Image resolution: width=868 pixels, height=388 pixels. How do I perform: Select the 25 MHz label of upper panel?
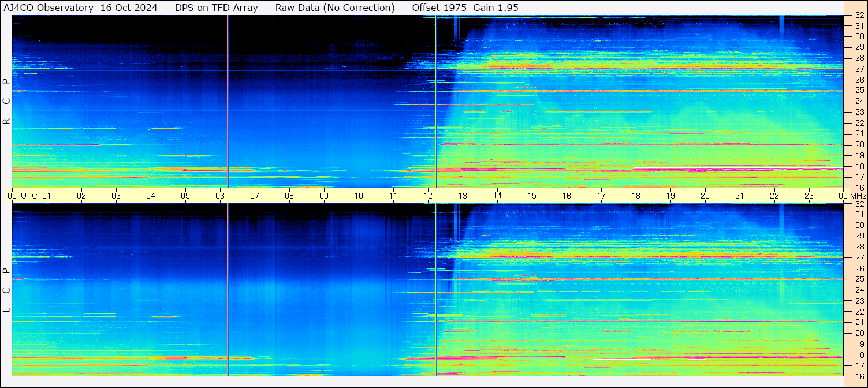(859, 90)
